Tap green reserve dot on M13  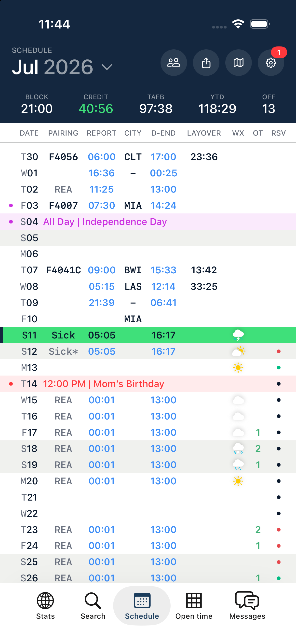coord(279,367)
